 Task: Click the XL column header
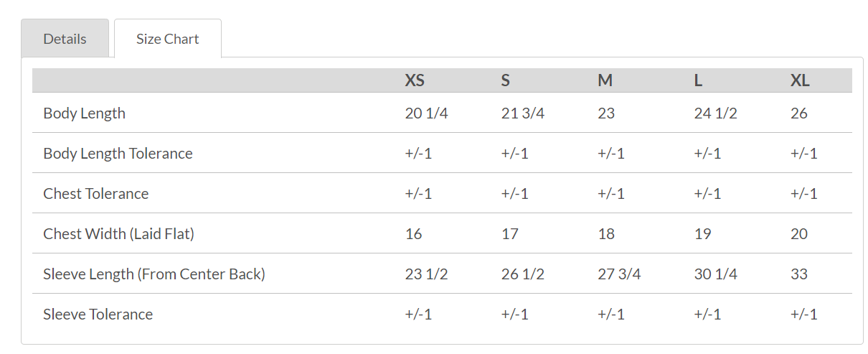pos(800,80)
